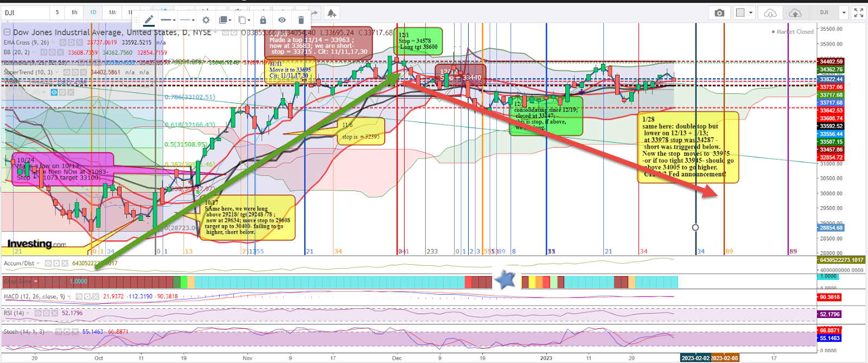This screenshot has height=363, width=868.
Task: Open visual order layers dropdown
Action: [x=225, y=20]
